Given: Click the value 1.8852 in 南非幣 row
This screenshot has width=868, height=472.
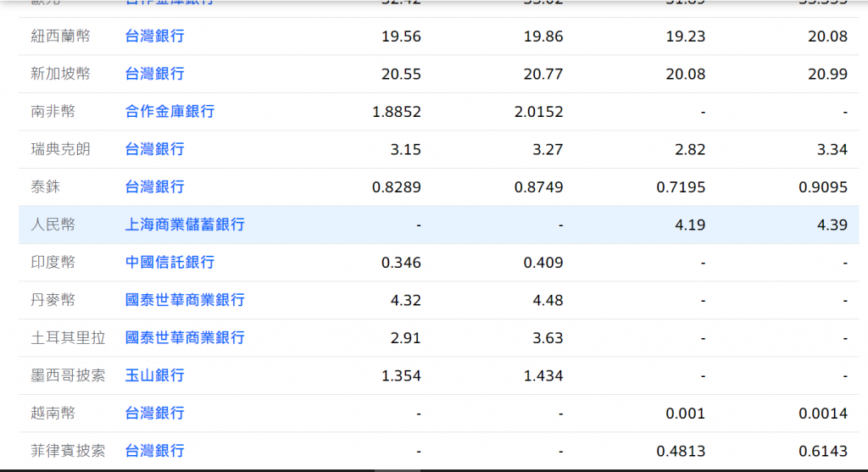Looking at the screenshot, I should point(397,112).
